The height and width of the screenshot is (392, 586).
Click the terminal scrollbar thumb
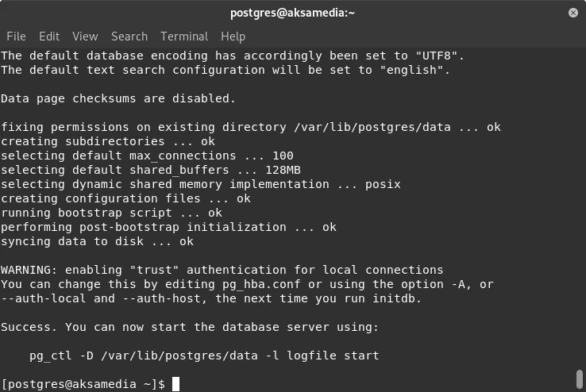coord(580,379)
